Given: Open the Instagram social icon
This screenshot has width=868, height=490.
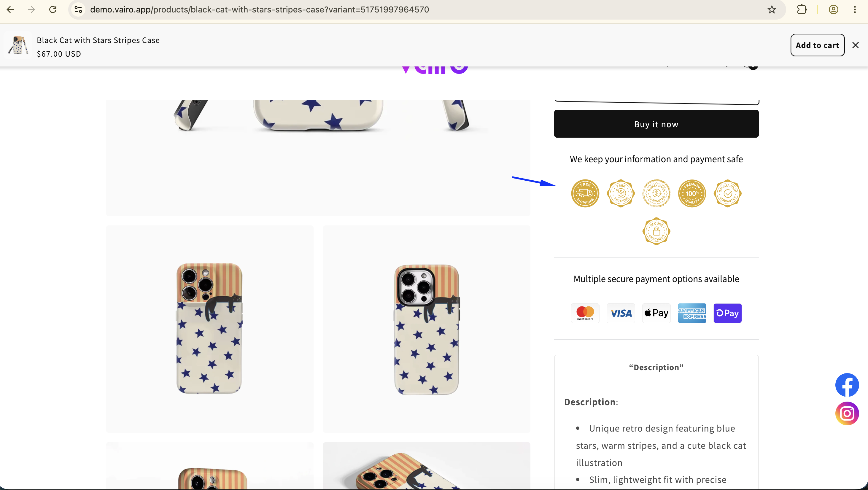Looking at the screenshot, I should coord(847,413).
